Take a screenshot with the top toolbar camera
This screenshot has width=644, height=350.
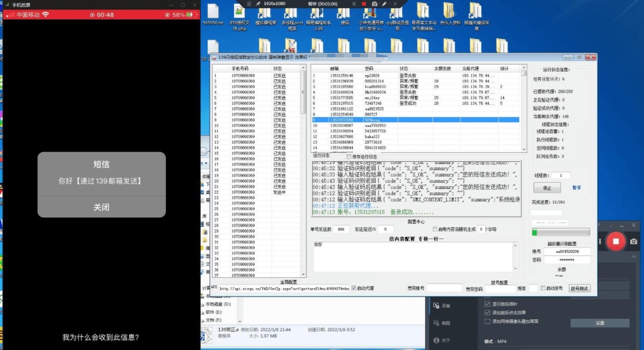[375, 4]
